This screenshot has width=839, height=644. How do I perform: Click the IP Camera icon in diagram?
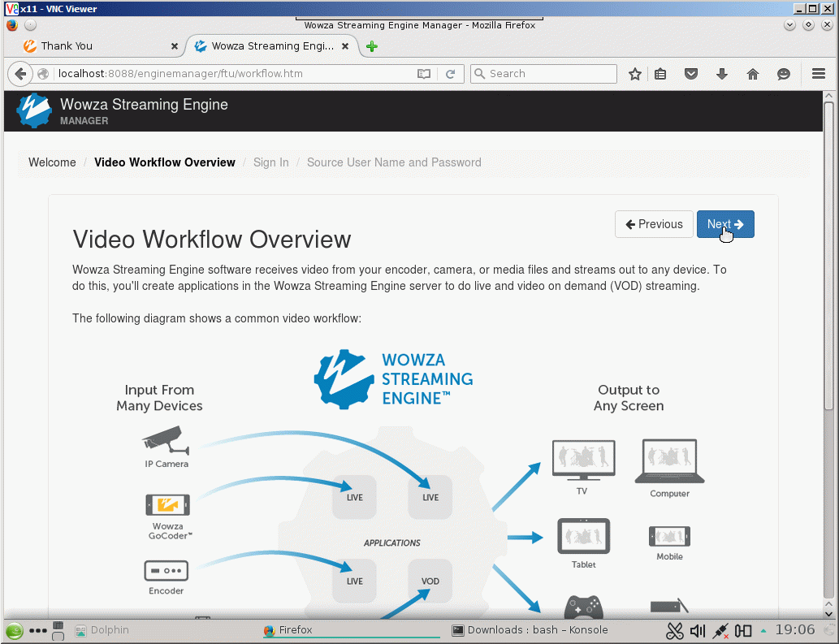click(166, 439)
